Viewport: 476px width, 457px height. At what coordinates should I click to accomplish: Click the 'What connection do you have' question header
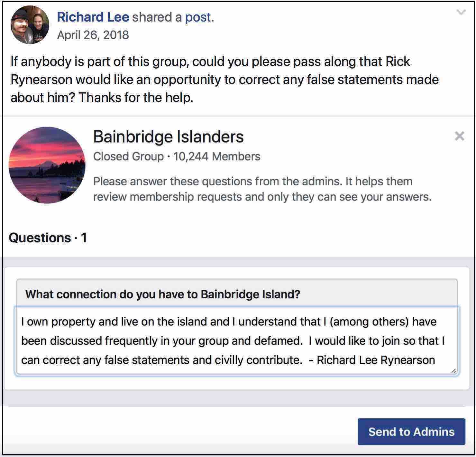coord(163,294)
